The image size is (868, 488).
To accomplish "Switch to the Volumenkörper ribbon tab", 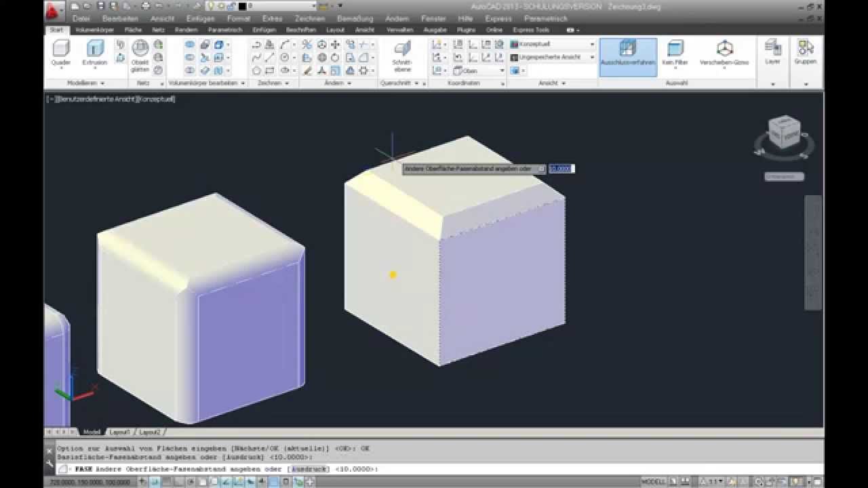I will click(95, 30).
